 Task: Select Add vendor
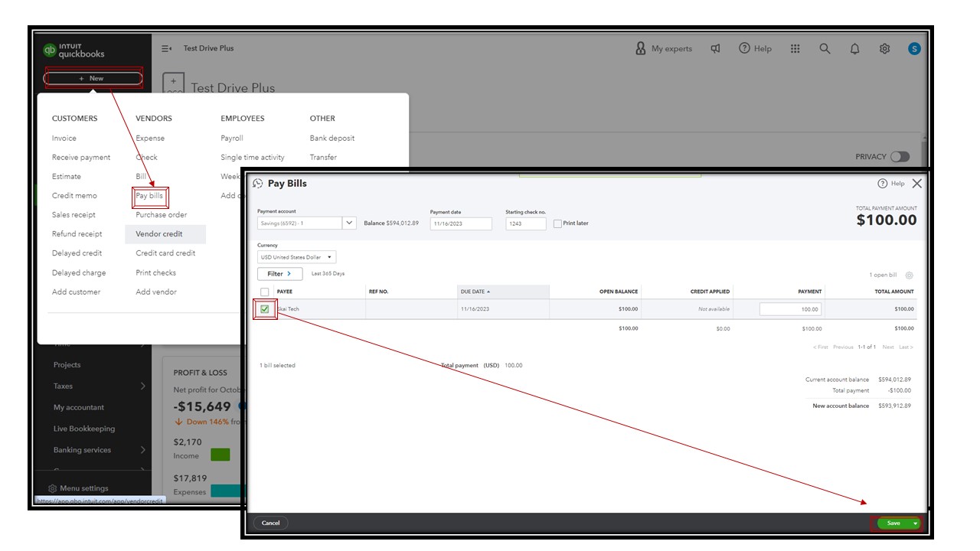pos(156,292)
